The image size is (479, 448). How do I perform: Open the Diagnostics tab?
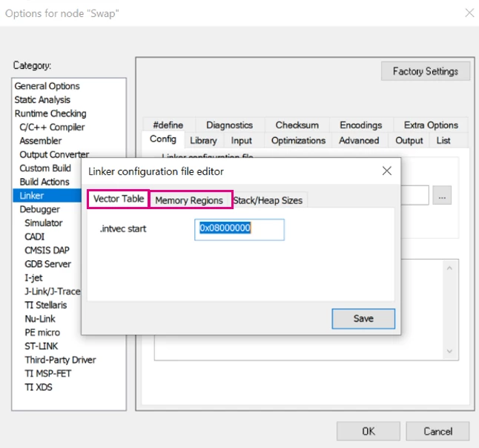click(229, 125)
